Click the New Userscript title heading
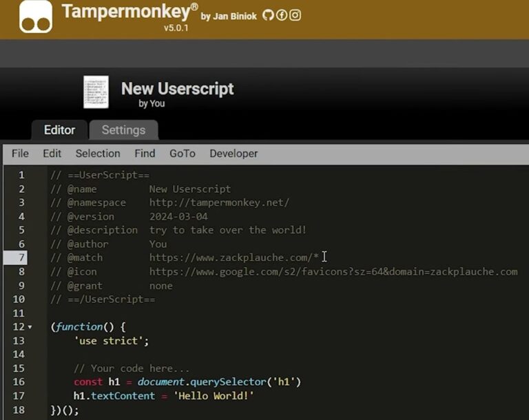This screenshot has width=529, height=420. 177,89
